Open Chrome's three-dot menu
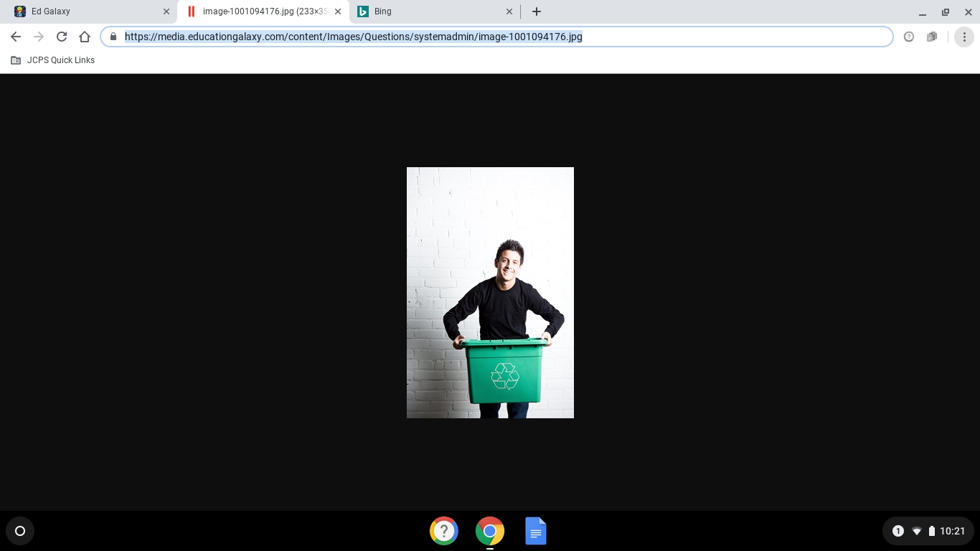This screenshot has width=980, height=551. tap(964, 37)
